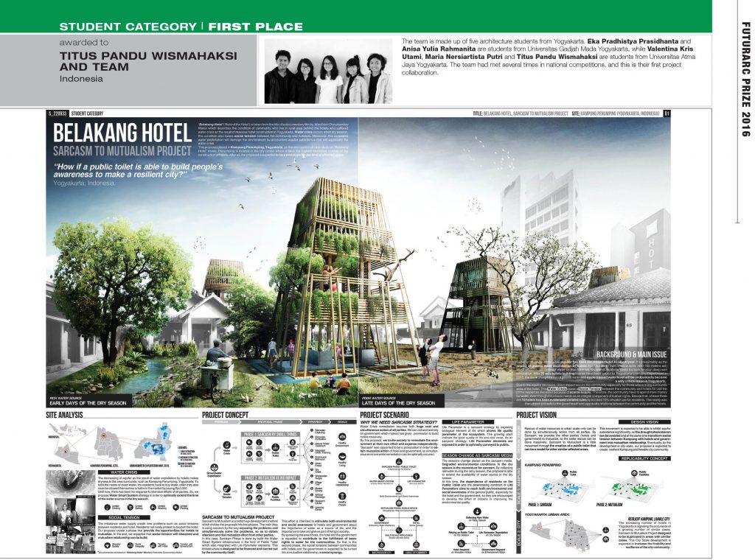Click the "REPLICABILITY CONCEPT" label
The height and width of the screenshot is (560, 755).
point(644,458)
